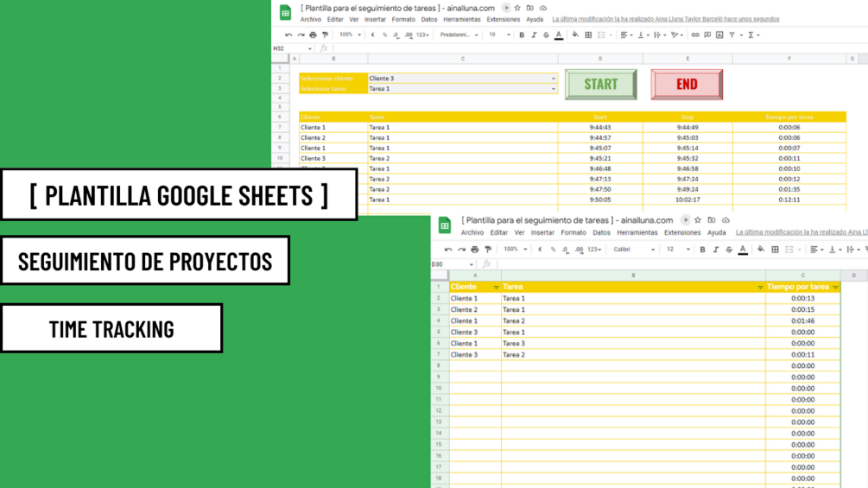
Task: Star the lower sheet document
Action: click(x=698, y=219)
